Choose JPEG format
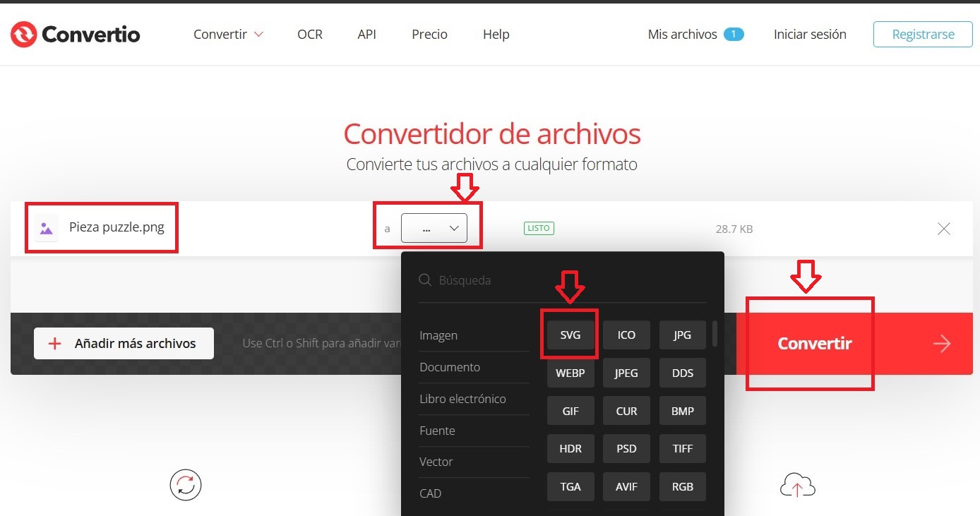Image resolution: width=980 pixels, height=516 pixels. (626, 373)
